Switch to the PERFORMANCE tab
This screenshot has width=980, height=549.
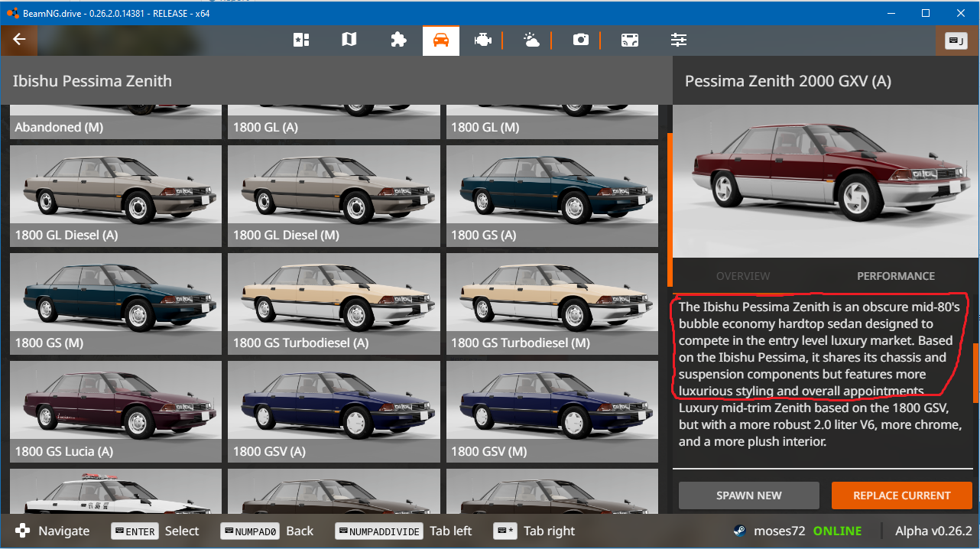[x=896, y=276]
